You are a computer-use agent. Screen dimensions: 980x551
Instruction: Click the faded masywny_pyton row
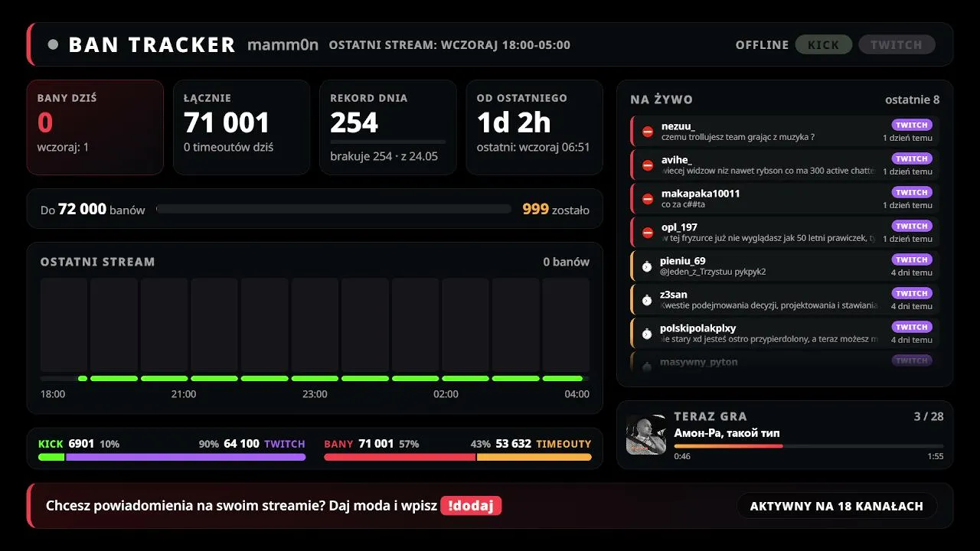(x=785, y=361)
